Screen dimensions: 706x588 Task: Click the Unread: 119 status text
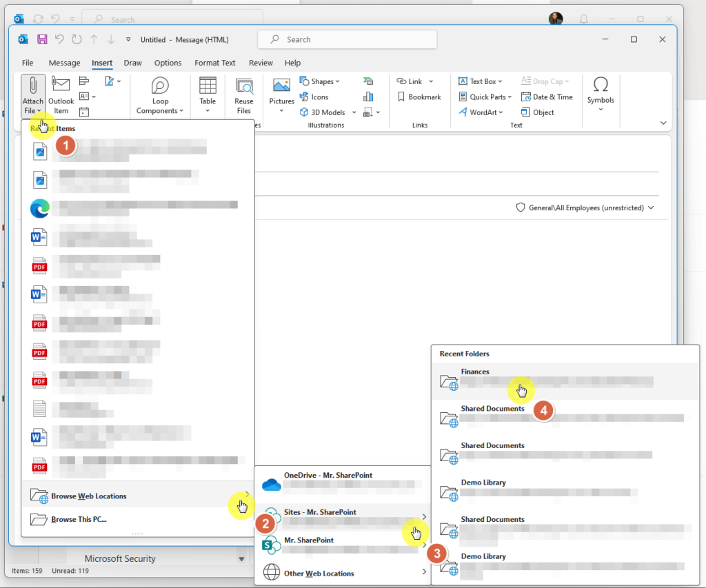pyautogui.click(x=70, y=571)
